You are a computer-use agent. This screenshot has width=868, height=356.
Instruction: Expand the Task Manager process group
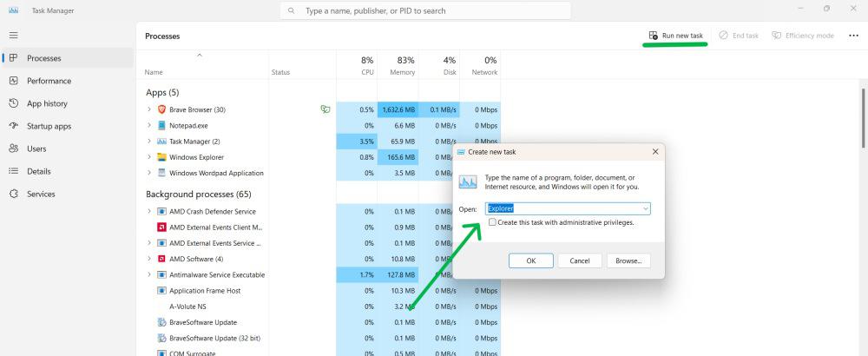[x=149, y=142]
